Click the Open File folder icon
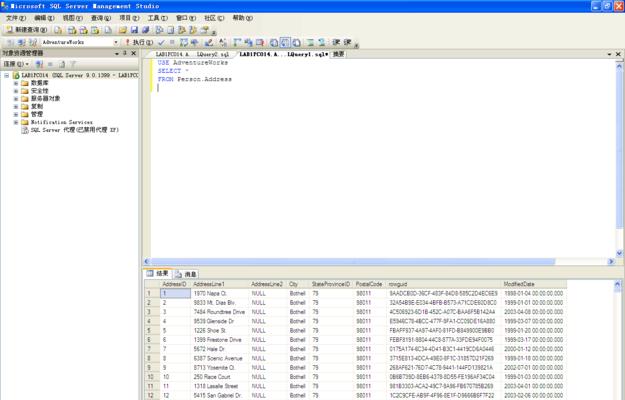This screenshot has height=400, width=625. click(x=122, y=30)
